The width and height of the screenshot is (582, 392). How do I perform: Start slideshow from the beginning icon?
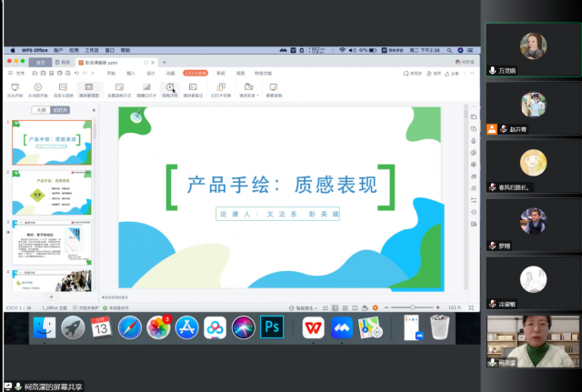point(15,87)
